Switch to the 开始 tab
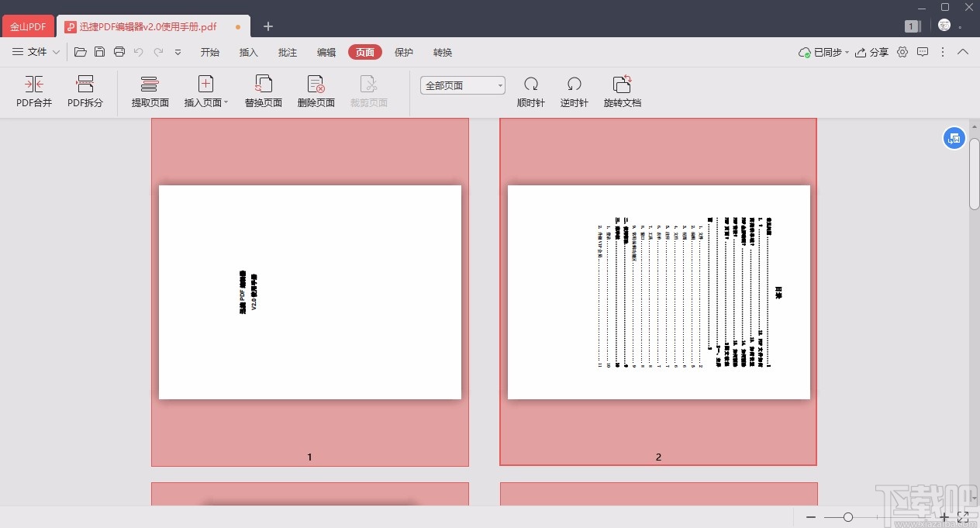980x528 pixels. [x=210, y=52]
